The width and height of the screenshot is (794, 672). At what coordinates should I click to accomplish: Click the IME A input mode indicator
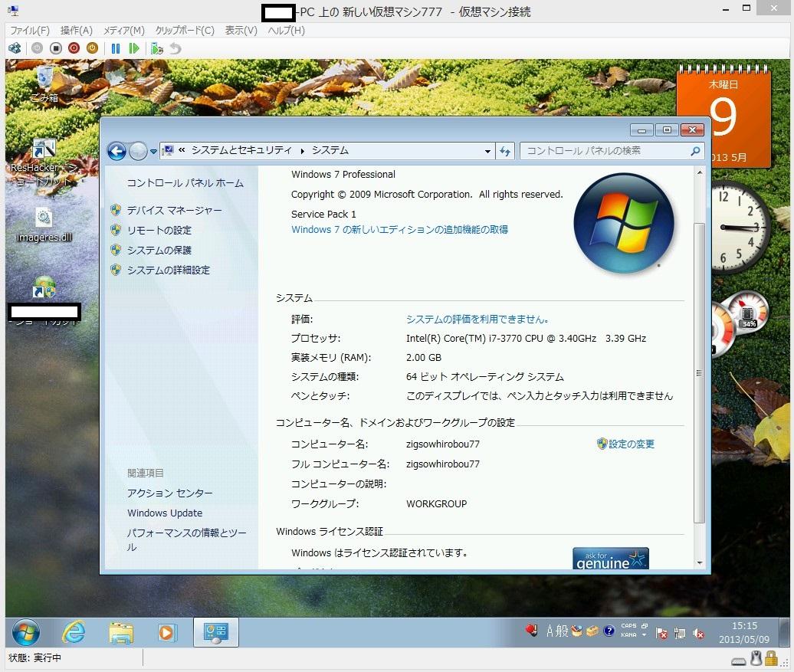(x=550, y=631)
